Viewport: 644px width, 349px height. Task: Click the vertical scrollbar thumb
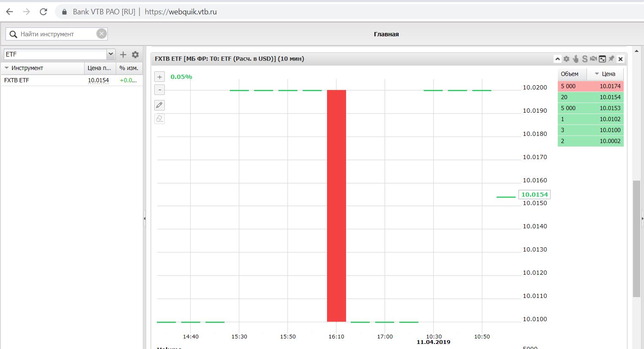(636, 238)
